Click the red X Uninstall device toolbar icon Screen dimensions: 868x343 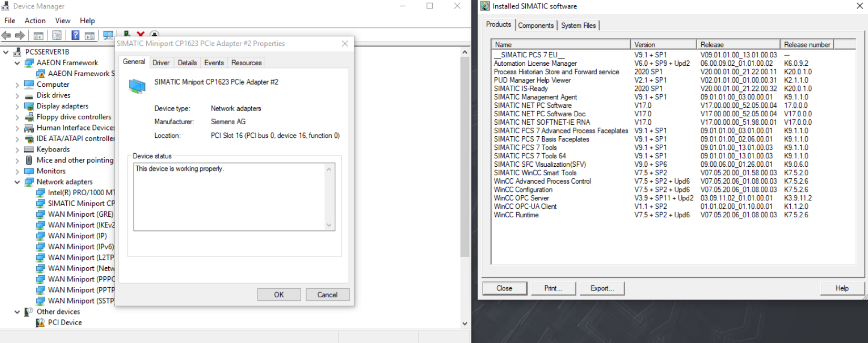[140, 34]
